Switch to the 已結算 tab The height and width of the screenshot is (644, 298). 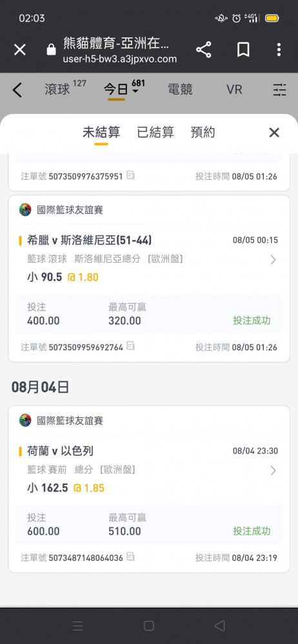pyautogui.click(x=155, y=132)
